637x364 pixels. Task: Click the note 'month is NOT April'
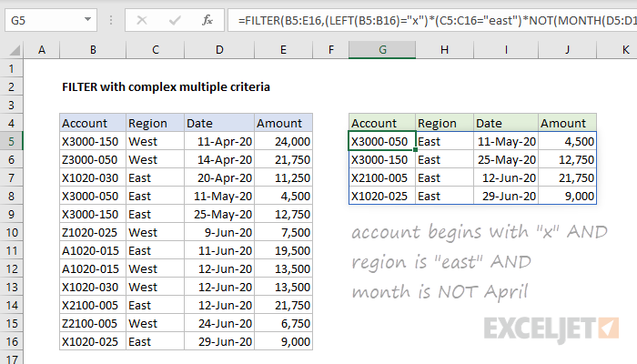440,291
